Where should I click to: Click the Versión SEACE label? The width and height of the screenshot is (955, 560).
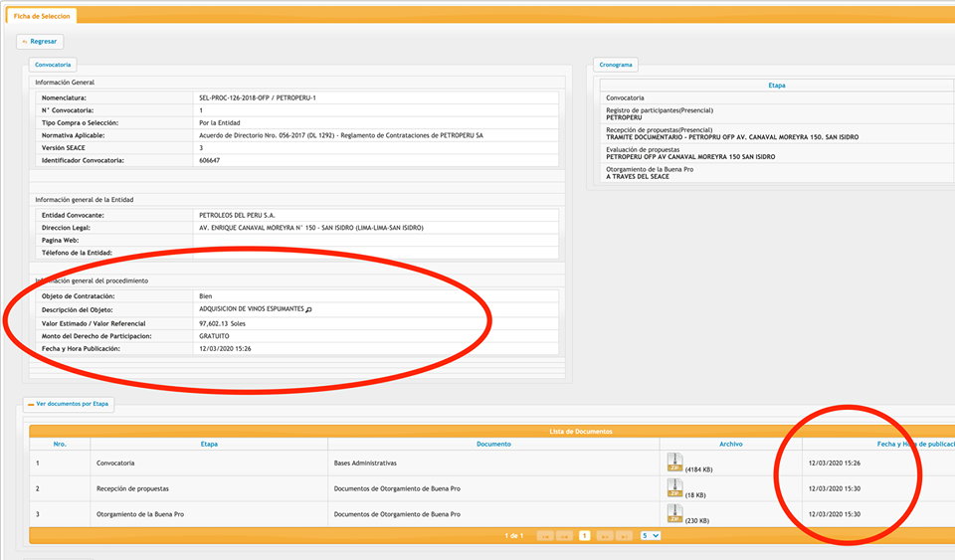pos(64,147)
